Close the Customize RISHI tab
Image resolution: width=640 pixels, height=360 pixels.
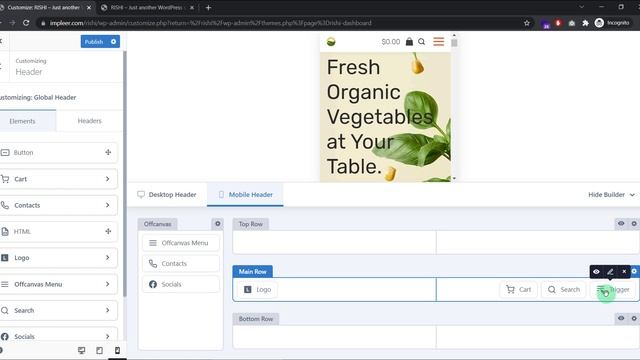tap(89, 7)
